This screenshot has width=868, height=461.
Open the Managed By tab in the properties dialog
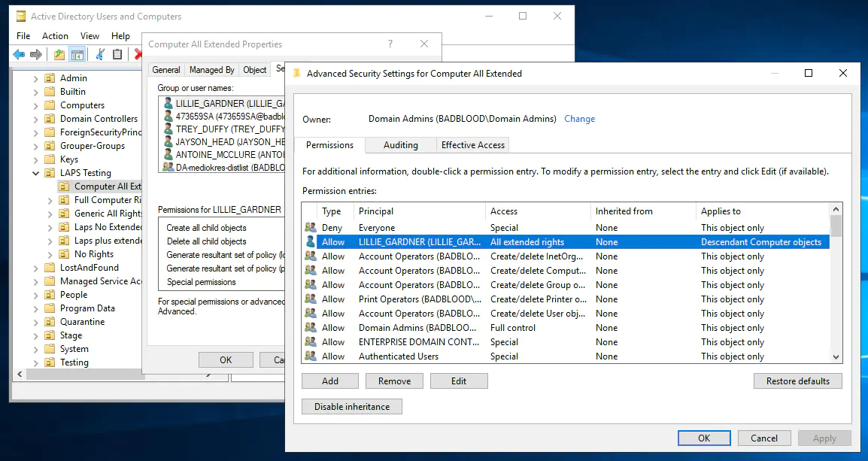pyautogui.click(x=211, y=70)
